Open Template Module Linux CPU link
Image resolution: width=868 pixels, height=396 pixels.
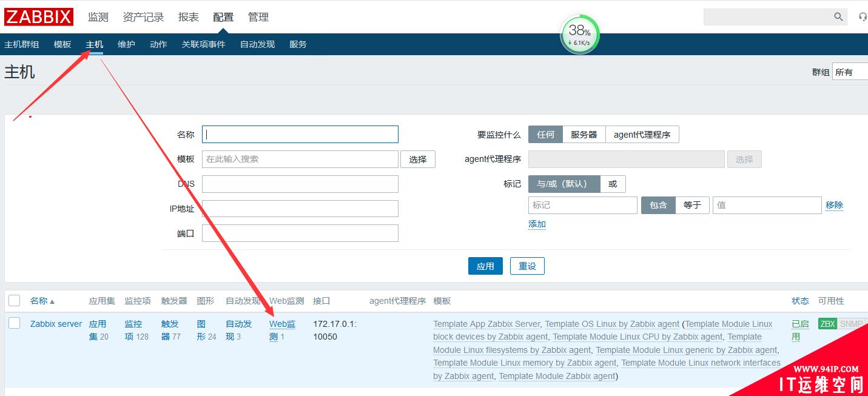(x=638, y=337)
